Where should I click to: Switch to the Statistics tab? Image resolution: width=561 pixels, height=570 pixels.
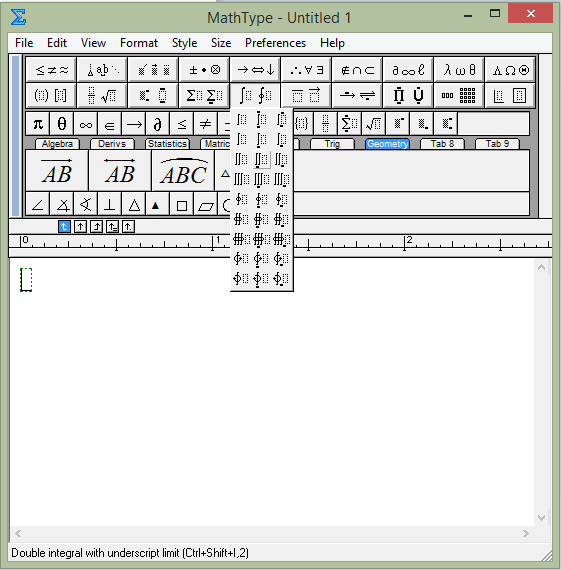[167, 144]
